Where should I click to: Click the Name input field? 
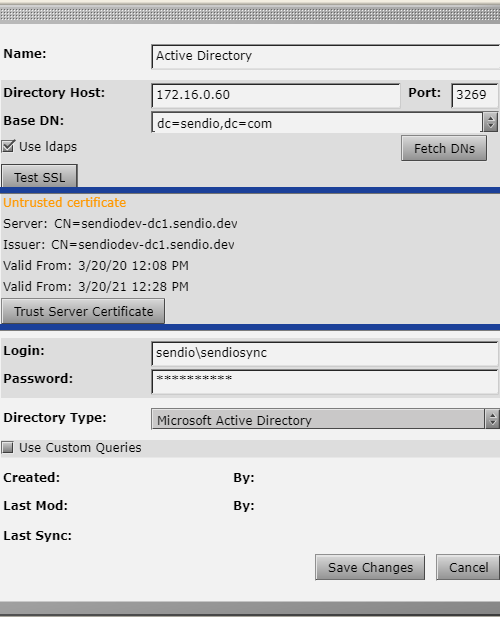(x=326, y=57)
